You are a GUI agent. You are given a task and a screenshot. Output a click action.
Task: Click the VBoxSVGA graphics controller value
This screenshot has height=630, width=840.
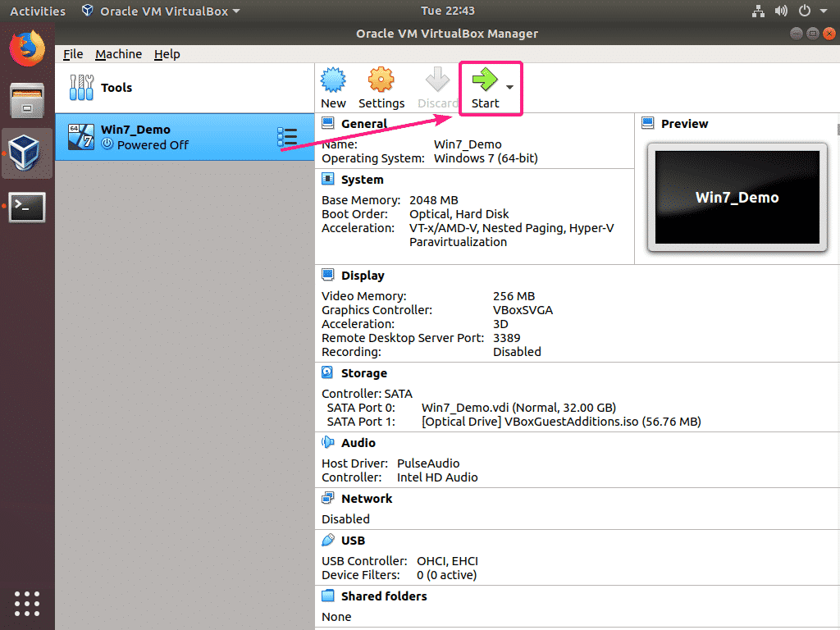point(523,310)
